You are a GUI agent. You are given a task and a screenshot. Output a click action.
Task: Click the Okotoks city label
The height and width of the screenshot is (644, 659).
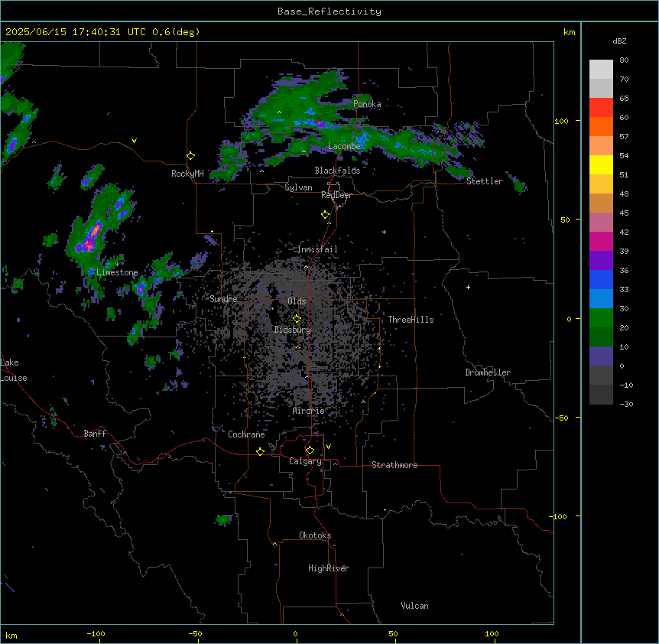pos(315,535)
